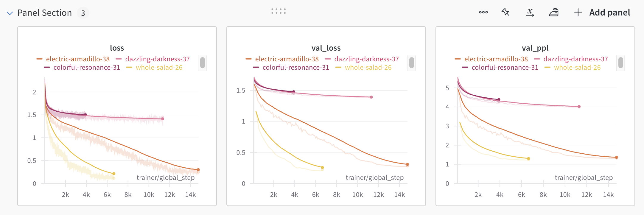Click the val_loss chart title
644x215 pixels.
point(326,48)
